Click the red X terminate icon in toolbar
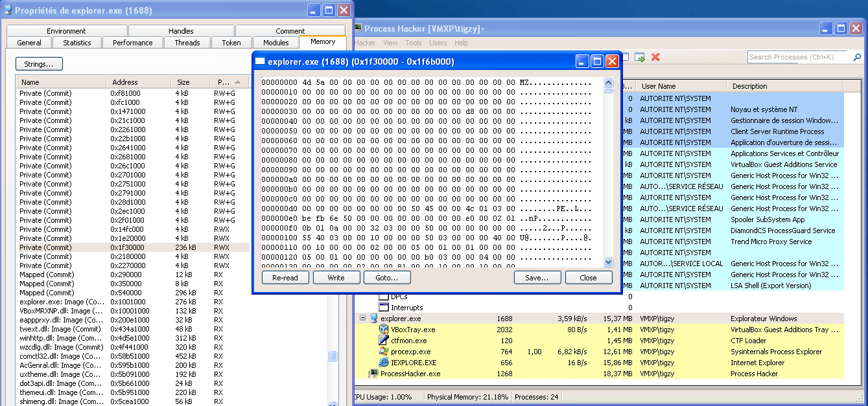868x406 pixels. [655, 57]
